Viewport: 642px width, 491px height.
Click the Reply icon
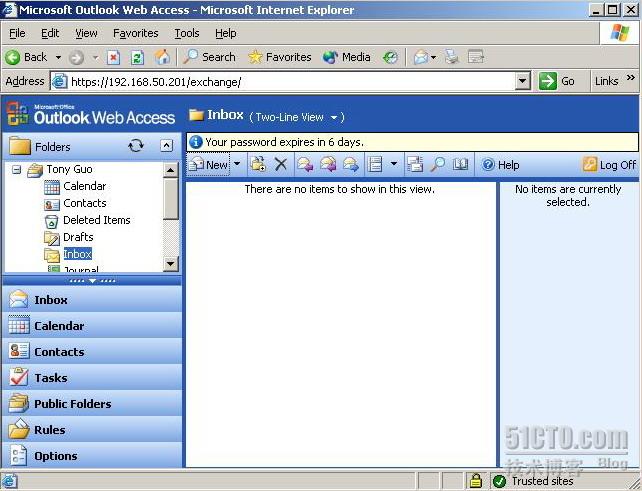click(x=305, y=165)
